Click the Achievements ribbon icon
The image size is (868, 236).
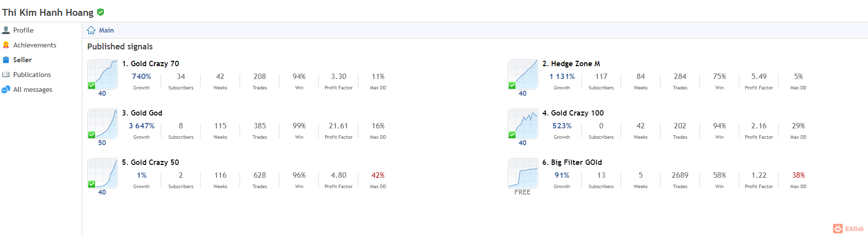[x=6, y=45]
